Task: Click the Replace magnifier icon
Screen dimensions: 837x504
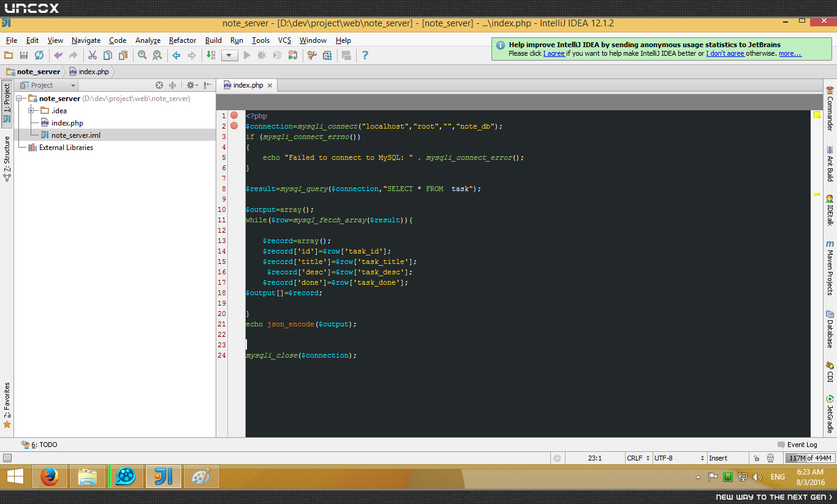Action: coord(157,56)
